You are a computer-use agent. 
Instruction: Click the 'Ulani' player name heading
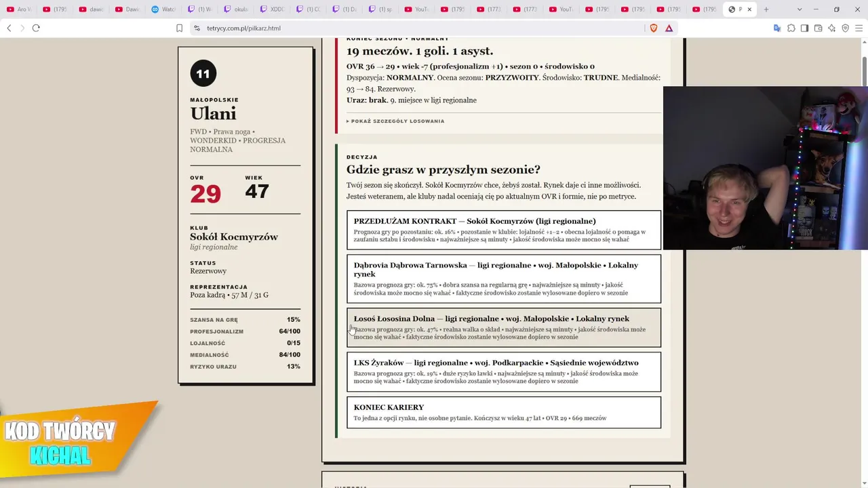click(x=213, y=114)
